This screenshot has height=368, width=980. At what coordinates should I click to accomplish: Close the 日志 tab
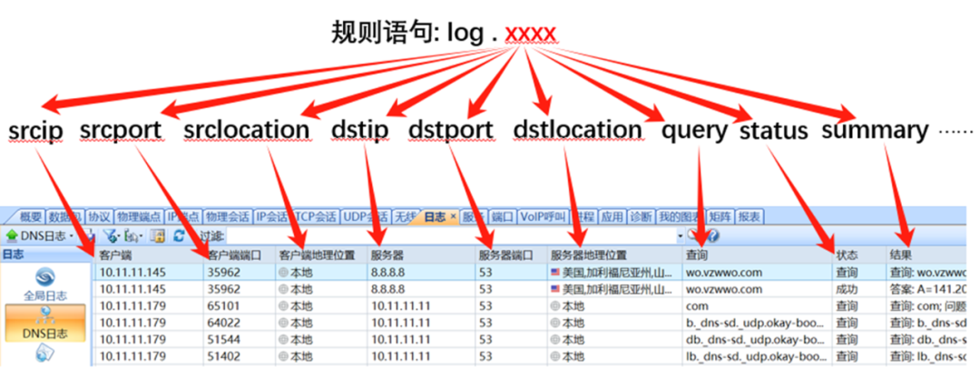pos(453,217)
